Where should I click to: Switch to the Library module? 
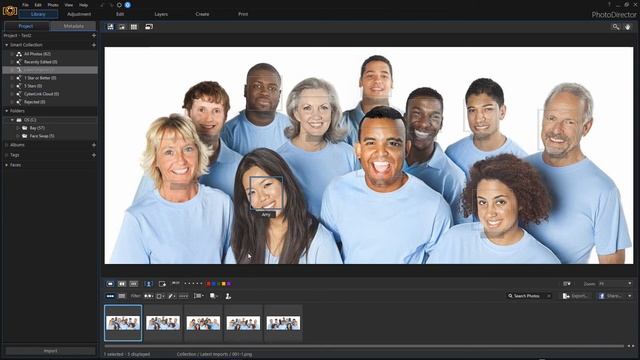click(38, 14)
